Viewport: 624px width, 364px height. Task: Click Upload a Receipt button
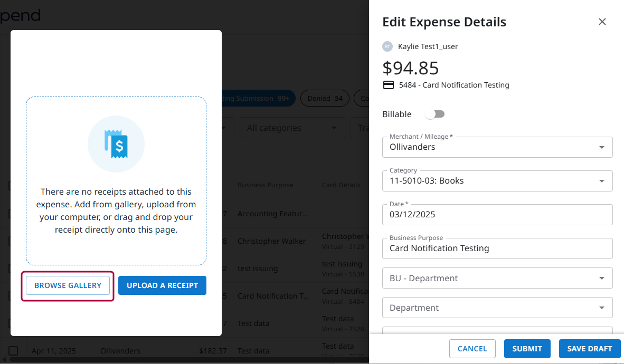[162, 285]
